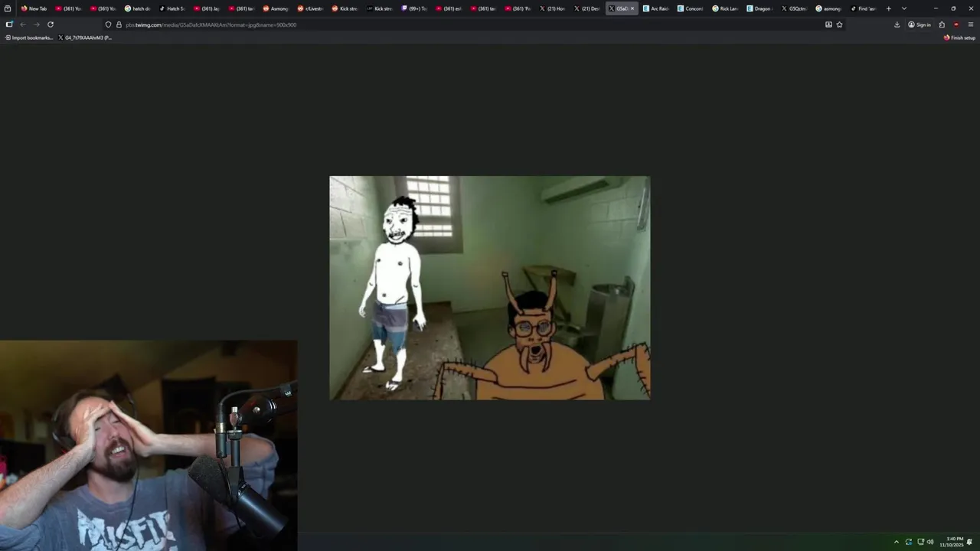Click Sign in to Firefox account
Screen dimensions: 980x551
(x=920, y=24)
